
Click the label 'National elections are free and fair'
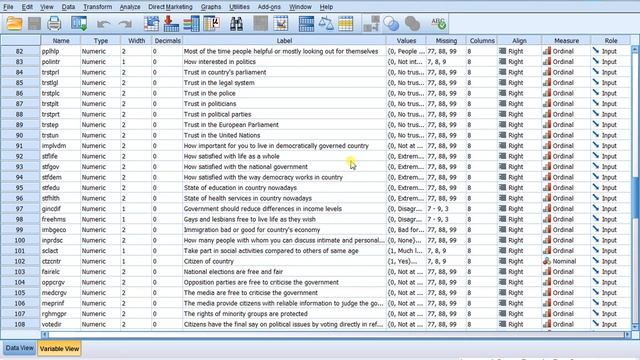click(x=233, y=271)
